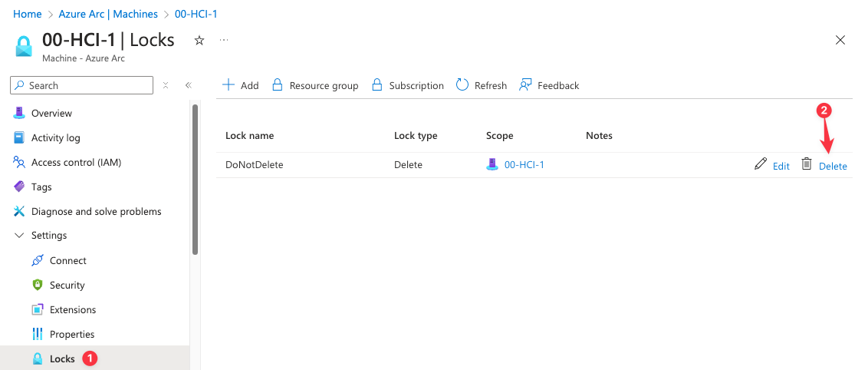Screen dimensions: 868x370
Task: Select the DoNotDelete lock name cell
Action: point(254,164)
